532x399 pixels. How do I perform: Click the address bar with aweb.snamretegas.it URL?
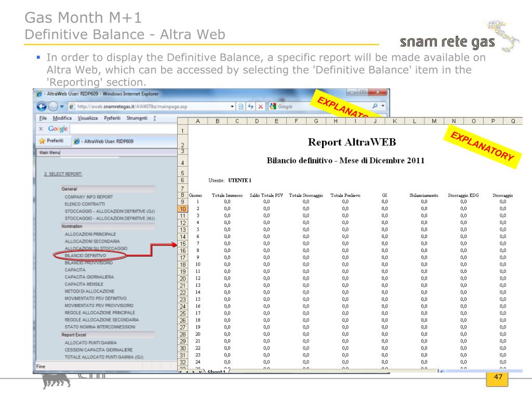coord(151,107)
